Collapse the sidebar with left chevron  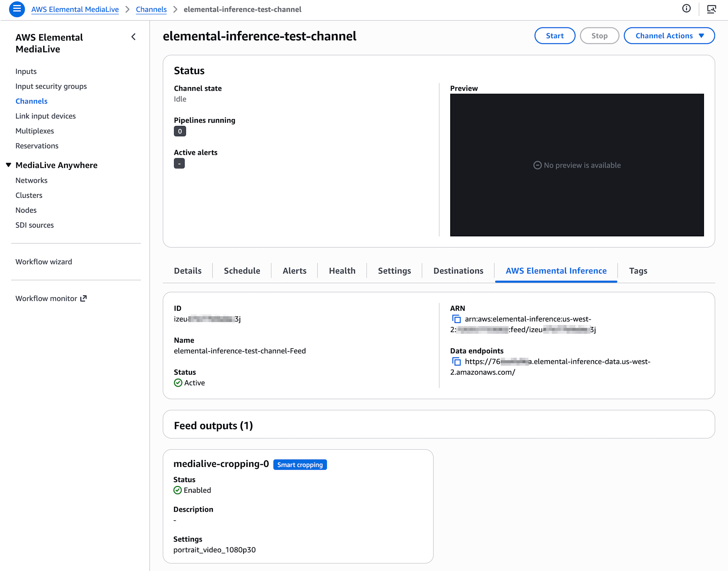[134, 37]
